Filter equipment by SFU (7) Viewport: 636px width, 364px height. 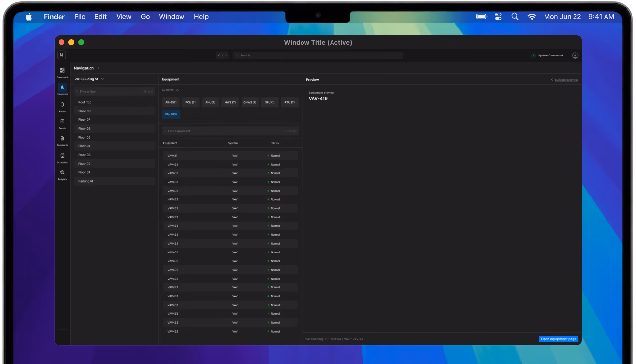coord(270,102)
